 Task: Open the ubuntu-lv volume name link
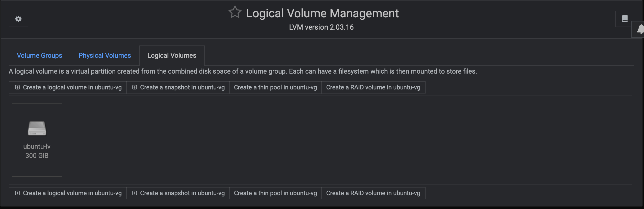37,146
